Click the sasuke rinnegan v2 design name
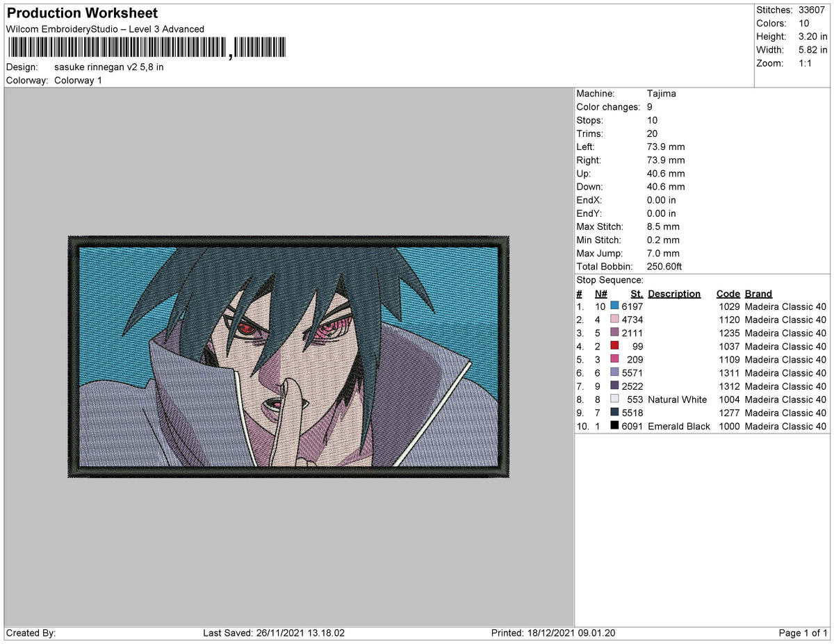Image resolution: width=834 pixels, height=644 pixels. click(x=109, y=67)
